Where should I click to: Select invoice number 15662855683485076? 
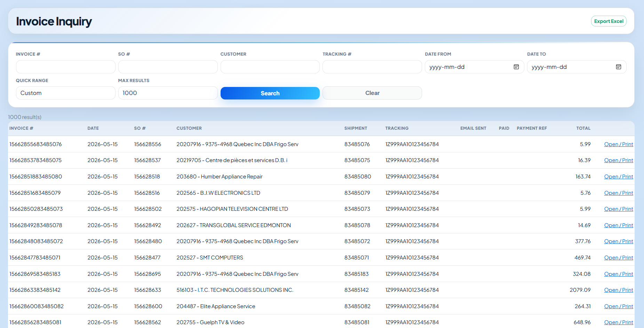click(x=35, y=144)
